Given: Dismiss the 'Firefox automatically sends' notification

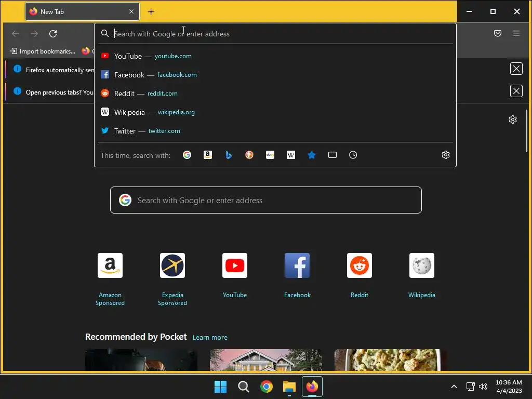Looking at the screenshot, I should pos(516,69).
